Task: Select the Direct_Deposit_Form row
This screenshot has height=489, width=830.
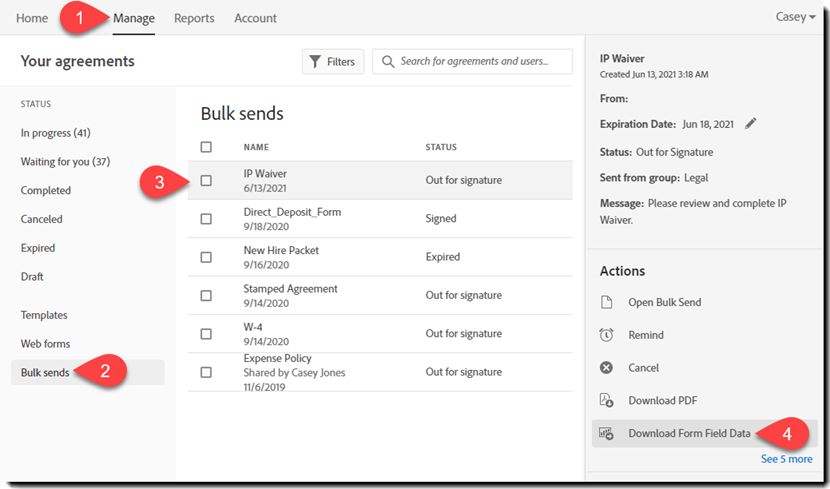Action: 290,218
